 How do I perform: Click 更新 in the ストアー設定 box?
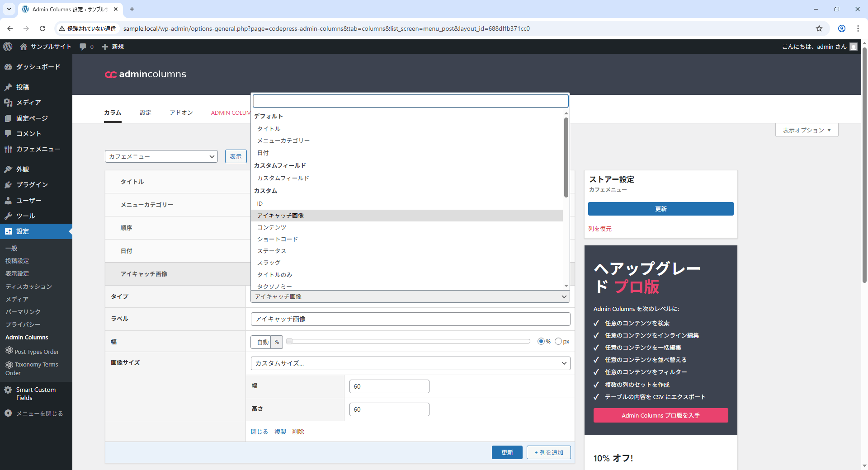(661, 209)
